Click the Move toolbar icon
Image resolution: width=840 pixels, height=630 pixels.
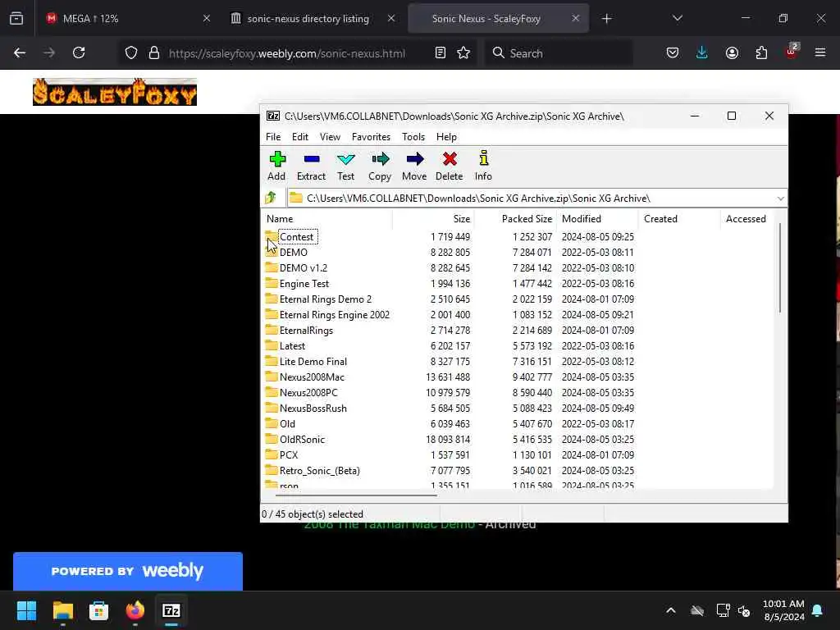414,166
